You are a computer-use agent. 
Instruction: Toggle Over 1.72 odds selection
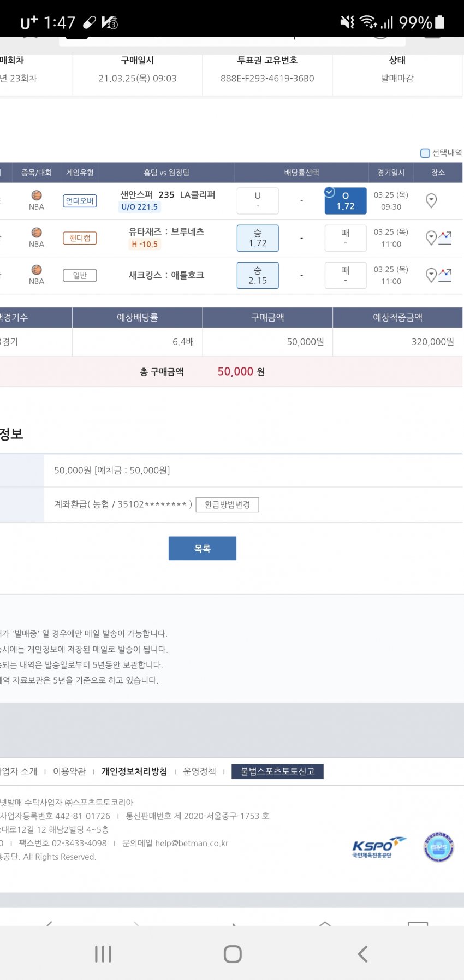[345, 201]
